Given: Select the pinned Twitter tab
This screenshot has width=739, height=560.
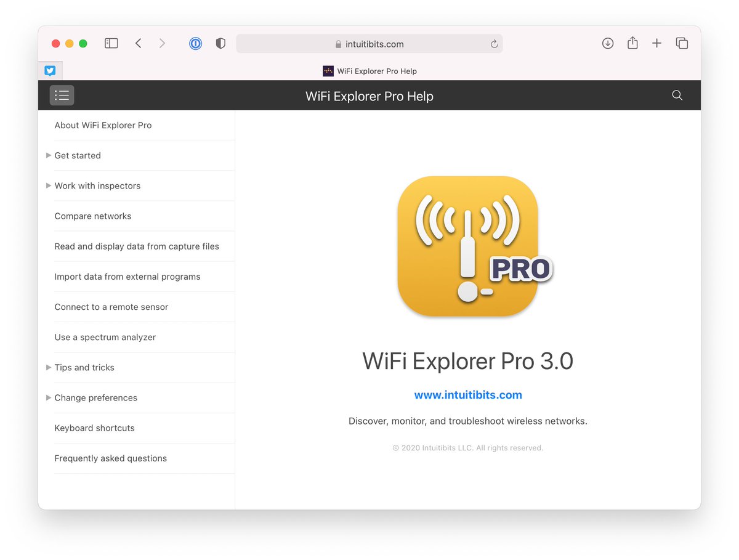Looking at the screenshot, I should (50, 71).
